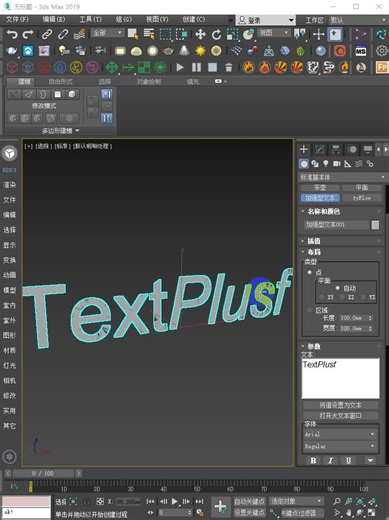Select the XY plane radio button
Image resolution: width=389 pixels, height=520 pixels.
tap(321, 297)
